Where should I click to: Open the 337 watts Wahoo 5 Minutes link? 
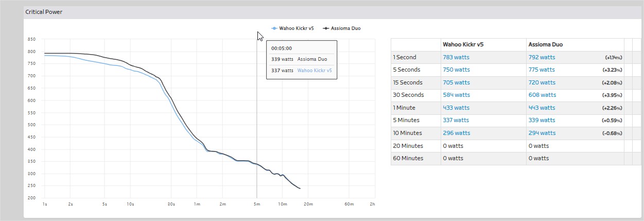456,120
